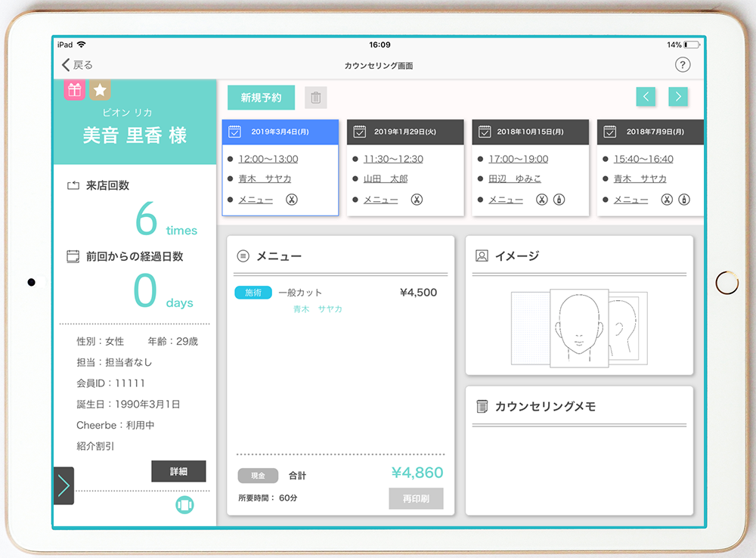Click scissors icon on 2019年1月29日 card
Image resolution: width=756 pixels, height=558 pixels.
(x=417, y=200)
